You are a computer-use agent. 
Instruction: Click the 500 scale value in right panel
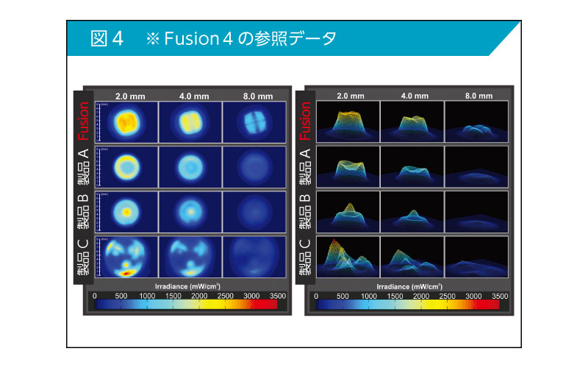pos(343,296)
